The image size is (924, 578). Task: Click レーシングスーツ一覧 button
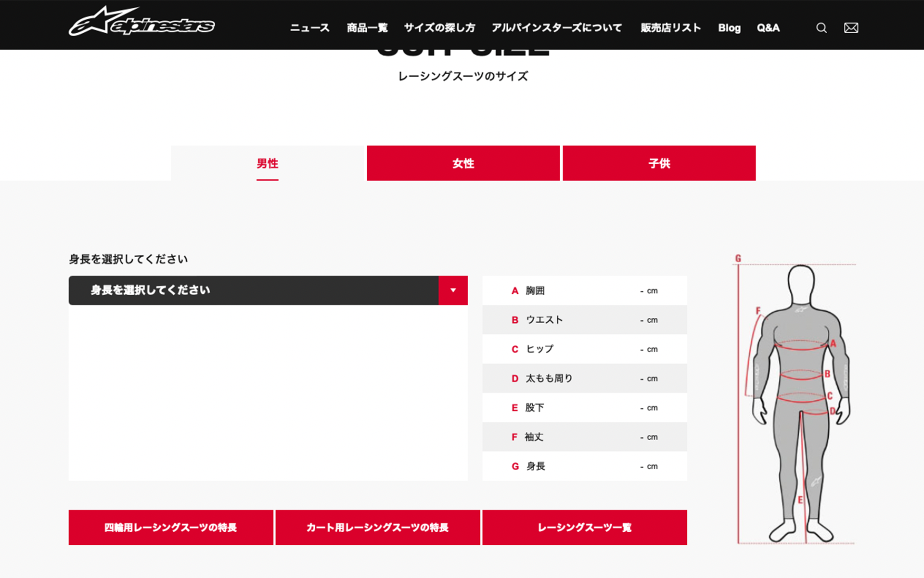pyautogui.click(x=585, y=527)
